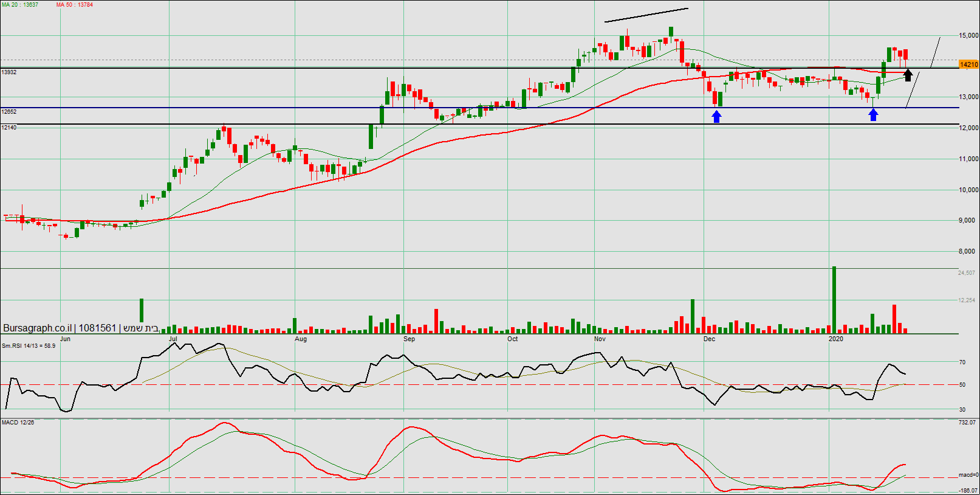Click the 13932 horizontal level label

pos(9,72)
